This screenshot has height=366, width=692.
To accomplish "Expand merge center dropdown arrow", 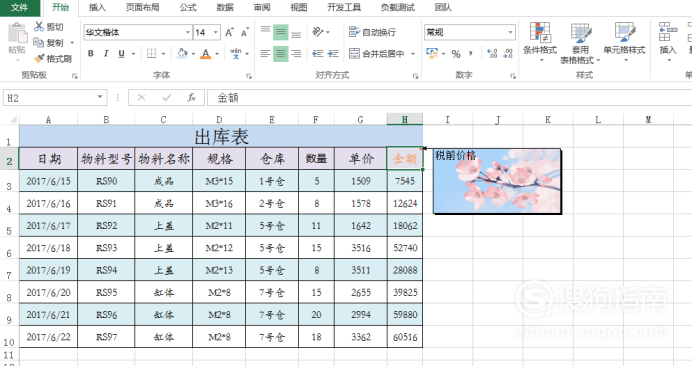I will tap(413, 54).
